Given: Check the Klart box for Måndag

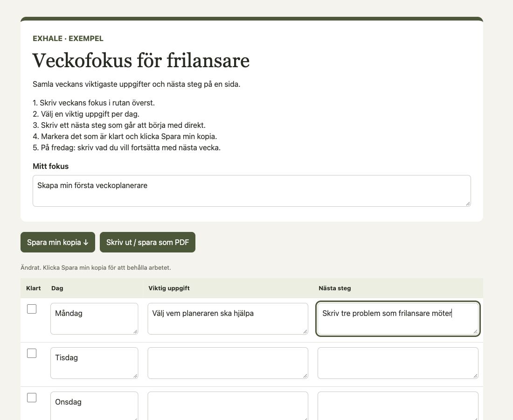Looking at the screenshot, I should [32, 309].
